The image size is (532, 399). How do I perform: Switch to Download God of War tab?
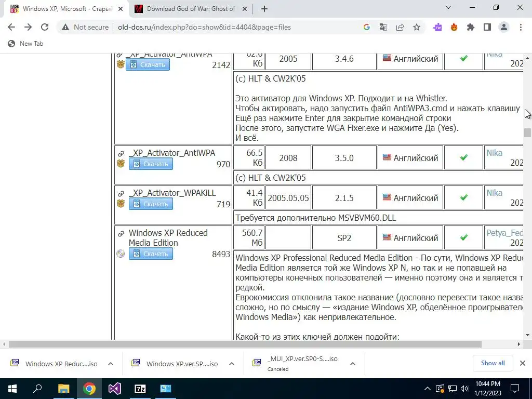pyautogui.click(x=190, y=9)
